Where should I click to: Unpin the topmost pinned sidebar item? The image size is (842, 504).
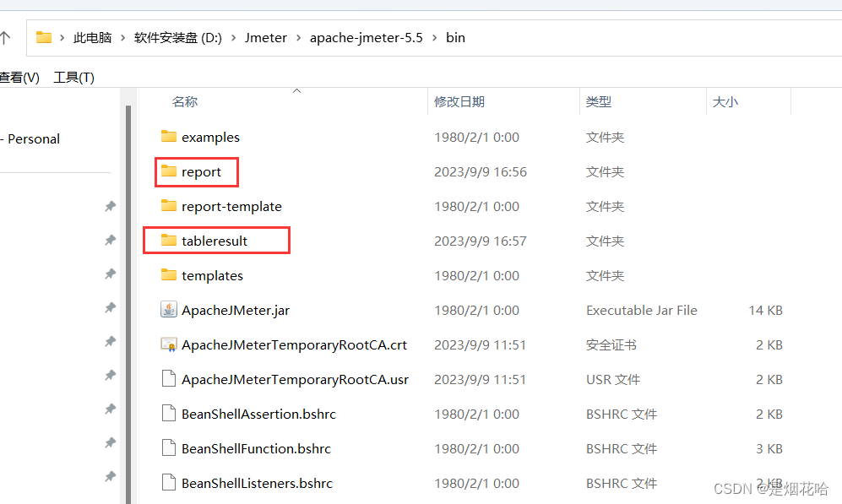click(110, 205)
